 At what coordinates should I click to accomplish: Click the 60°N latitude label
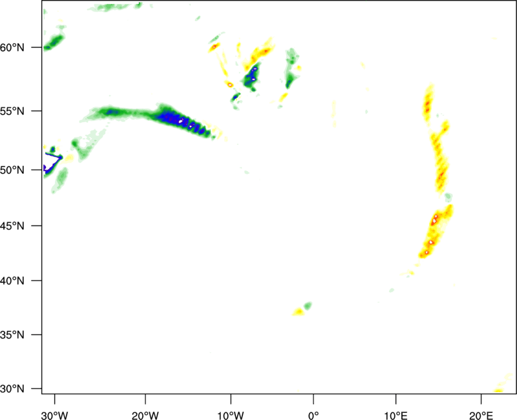12,48
